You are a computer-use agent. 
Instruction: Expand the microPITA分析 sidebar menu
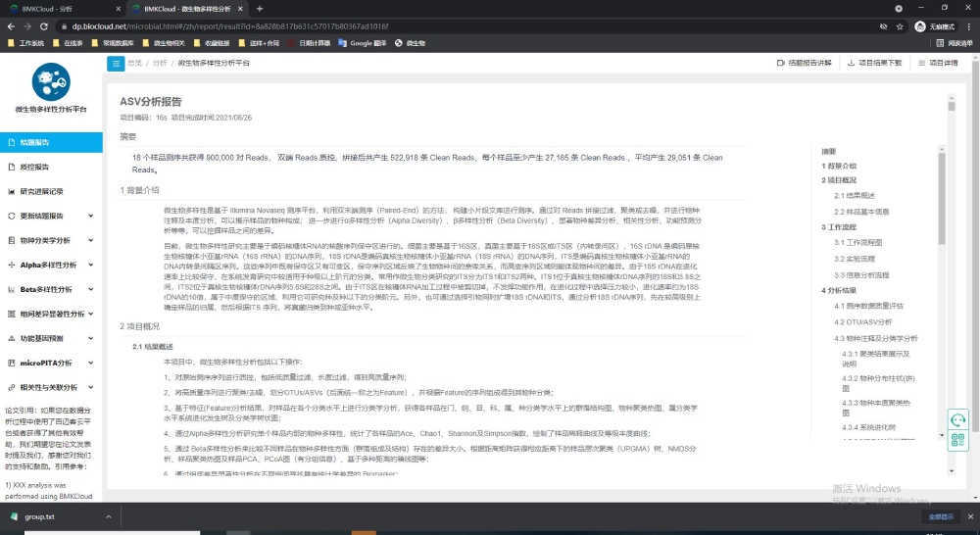[51, 363]
